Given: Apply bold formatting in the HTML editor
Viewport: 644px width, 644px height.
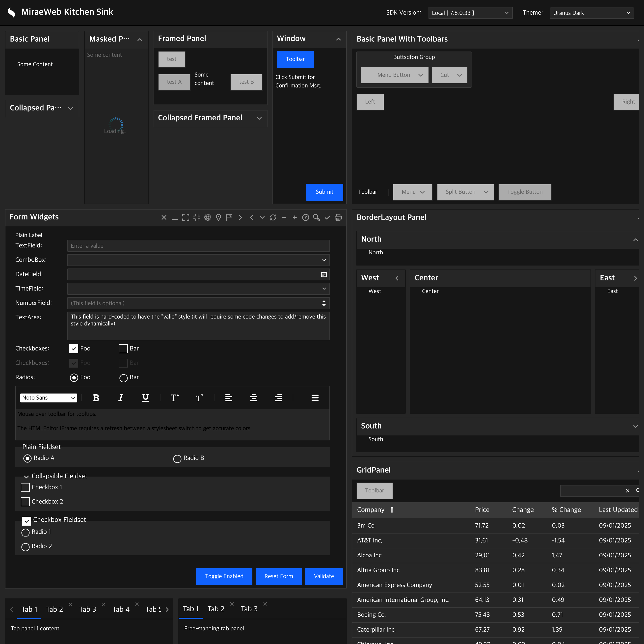Looking at the screenshot, I should click(x=96, y=397).
